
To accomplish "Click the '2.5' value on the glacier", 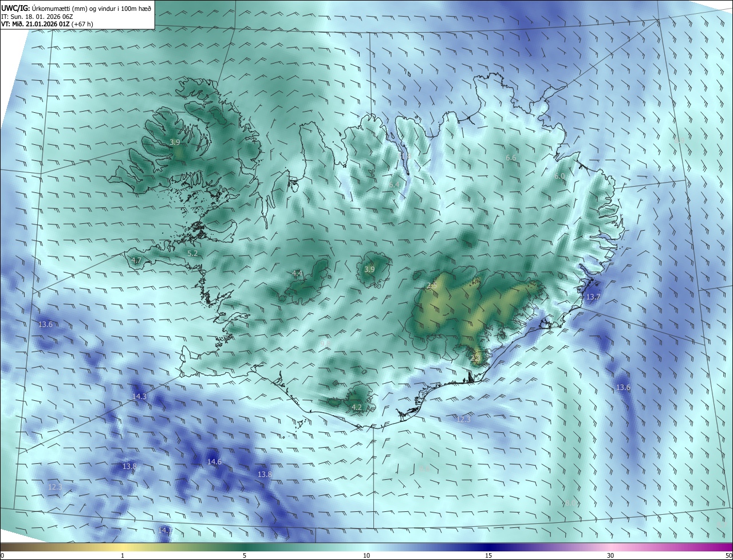I will 432,286.
